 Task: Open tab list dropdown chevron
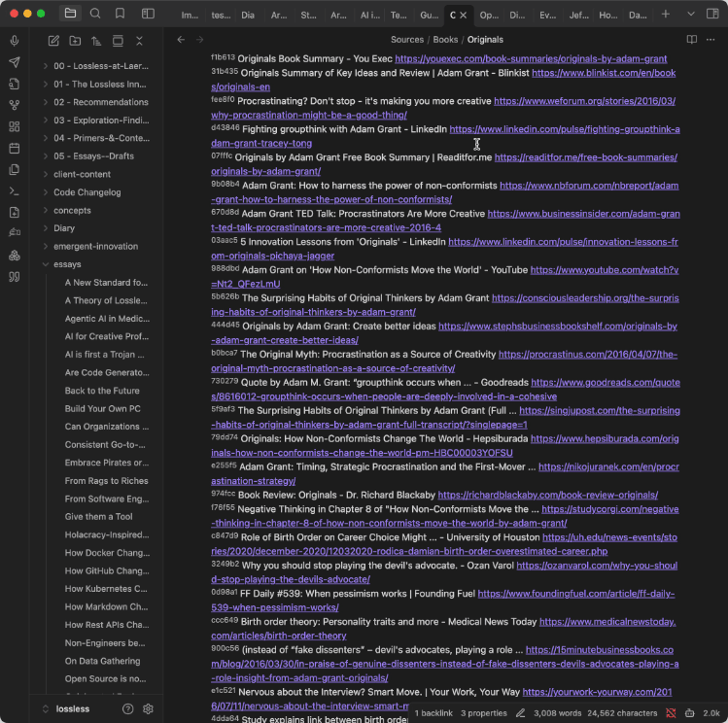(691, 14)
